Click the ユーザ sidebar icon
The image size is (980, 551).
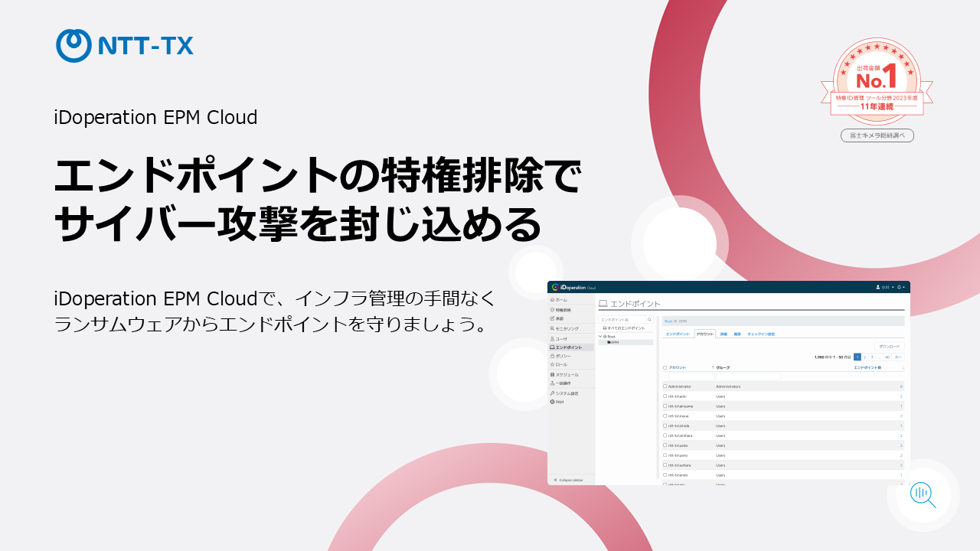tap(551, 338)
